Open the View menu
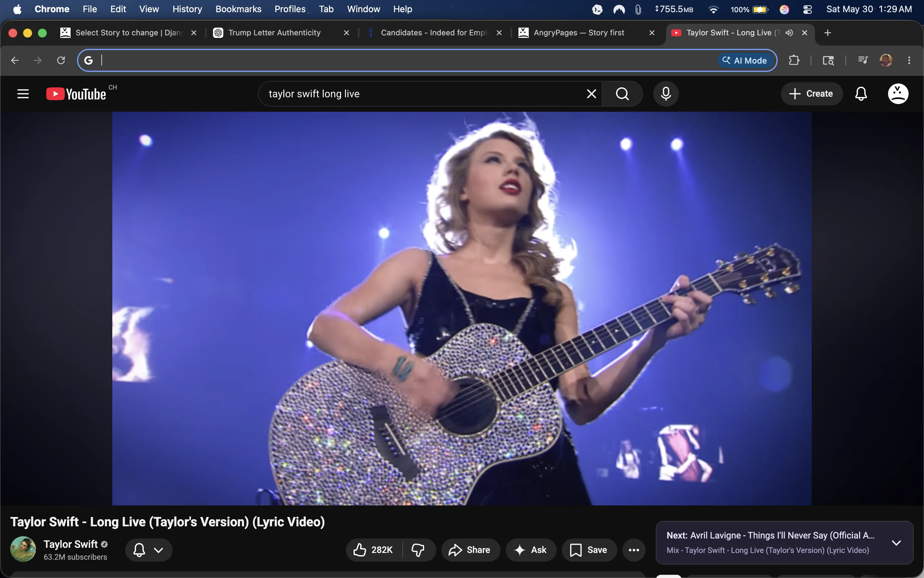Viewport: 924px width, 578px height. coord(149,9)
